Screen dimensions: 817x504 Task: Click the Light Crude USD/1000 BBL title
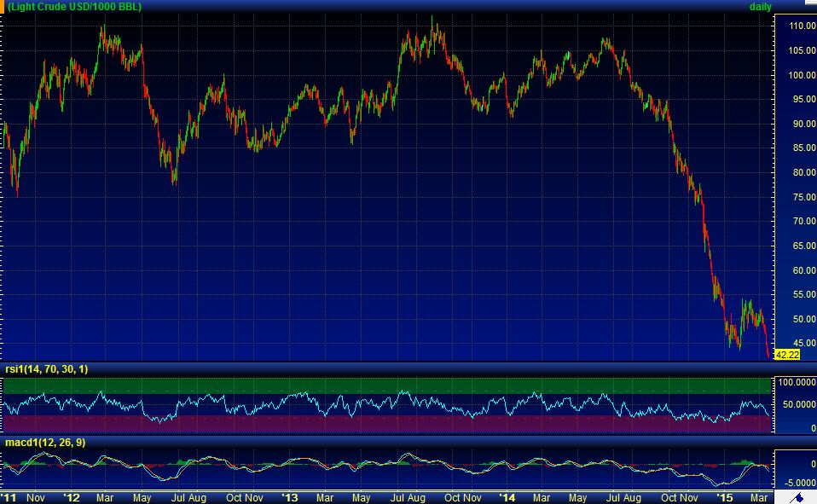tap(75, 7)
